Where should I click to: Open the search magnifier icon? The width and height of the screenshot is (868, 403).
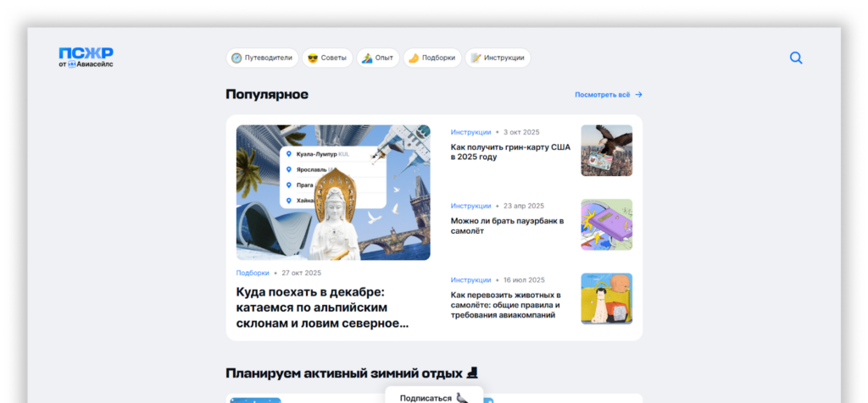click(x=796, y=58)
